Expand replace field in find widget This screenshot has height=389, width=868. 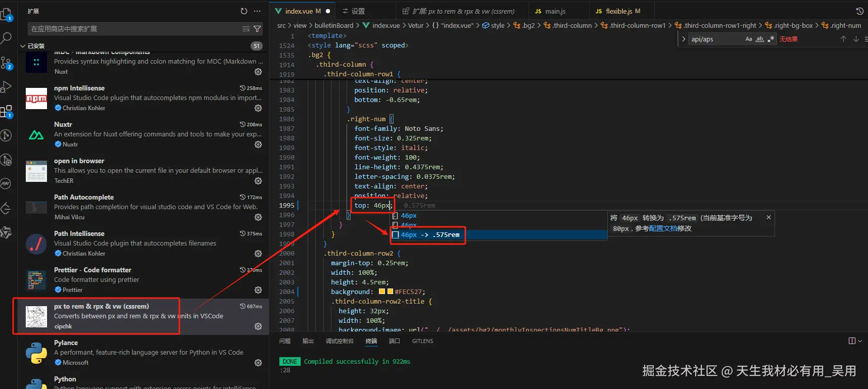(684, 39)
